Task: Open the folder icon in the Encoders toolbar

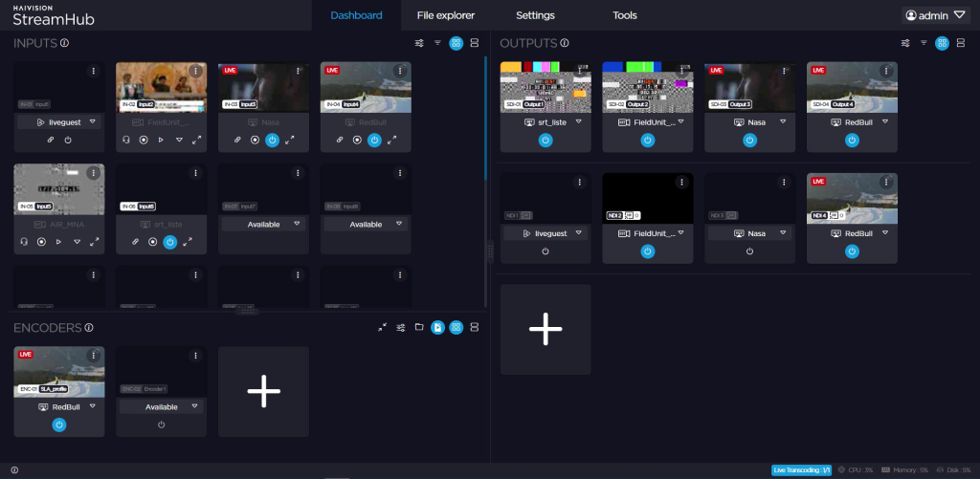Action: pyautogui.click(x=419, y=328)
